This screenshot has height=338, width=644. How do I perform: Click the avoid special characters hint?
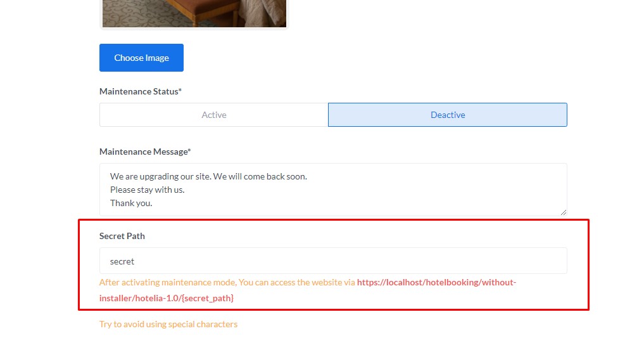168,324
